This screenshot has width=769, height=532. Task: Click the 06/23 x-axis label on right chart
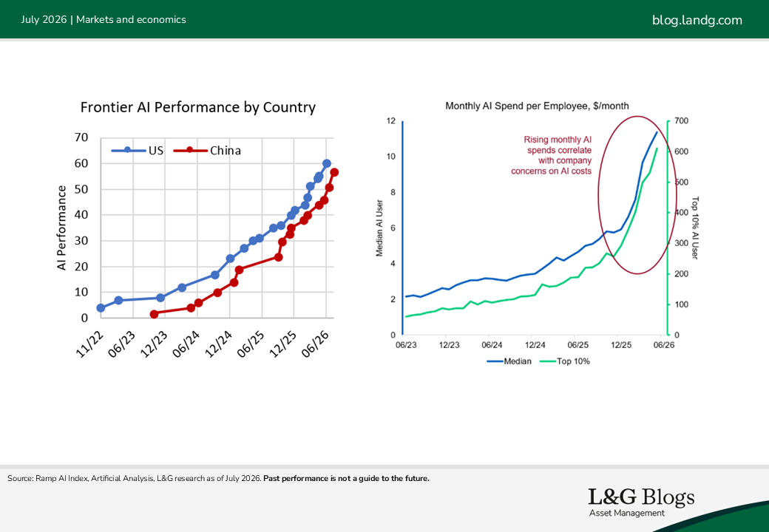[x=406, y=345]
